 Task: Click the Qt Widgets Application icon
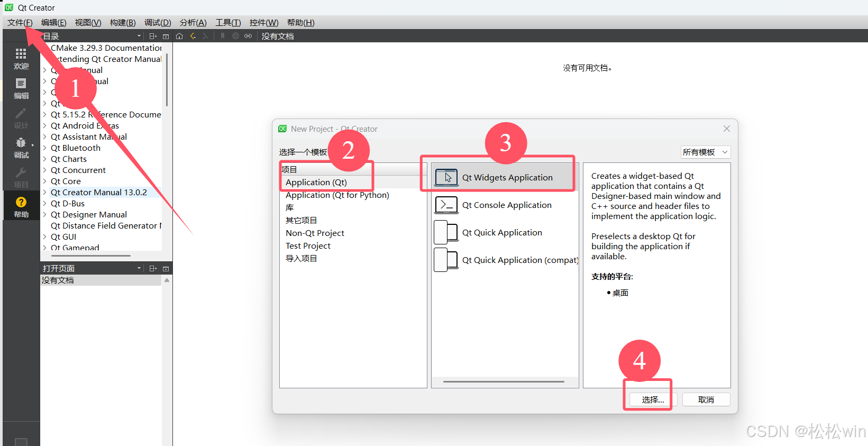tap(446, 177)
